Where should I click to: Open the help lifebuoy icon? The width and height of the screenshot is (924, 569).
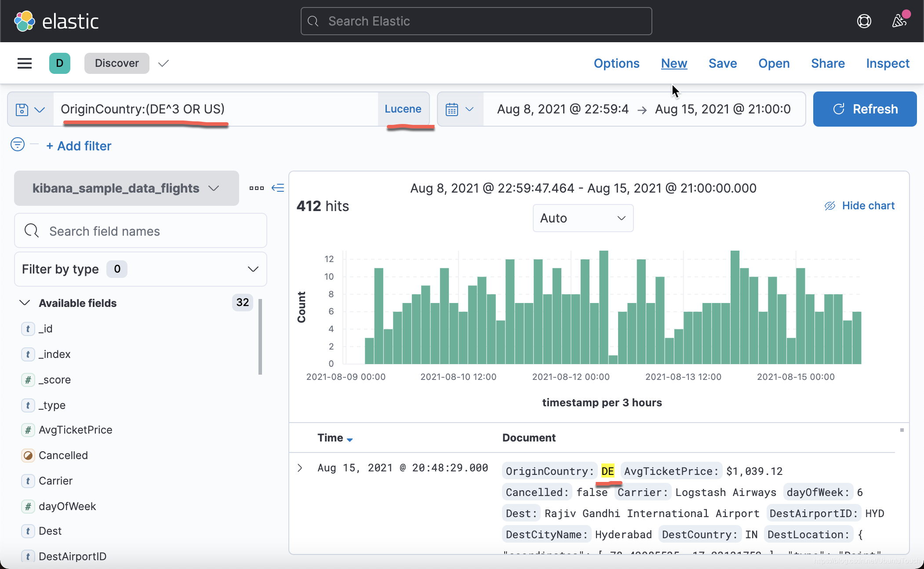[864, 21]
